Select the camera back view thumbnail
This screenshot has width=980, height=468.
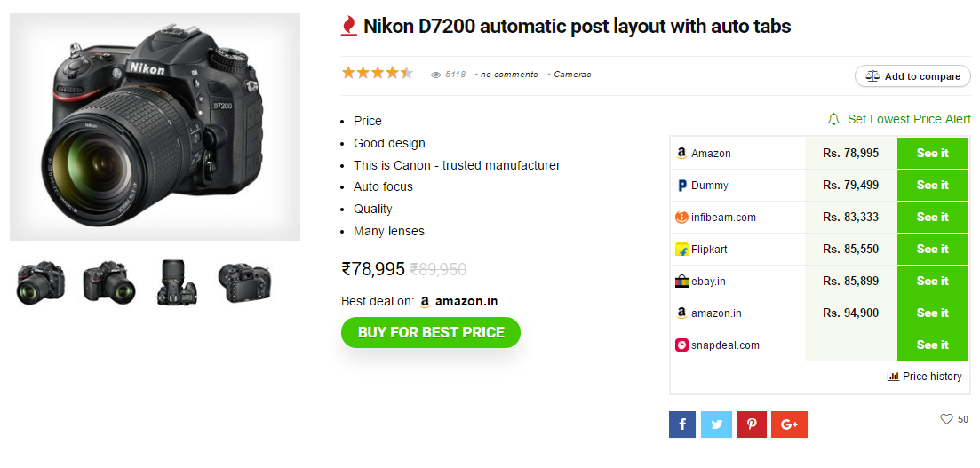pos(244,282)
